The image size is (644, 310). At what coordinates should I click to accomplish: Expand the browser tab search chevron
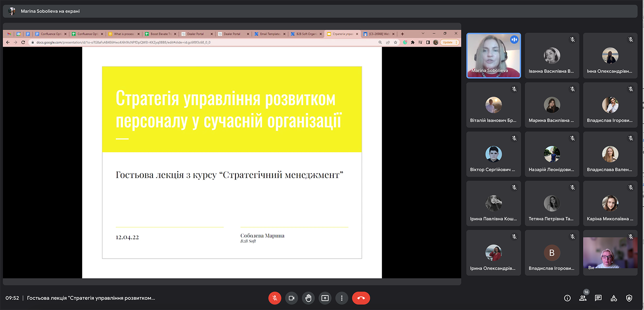423,33
